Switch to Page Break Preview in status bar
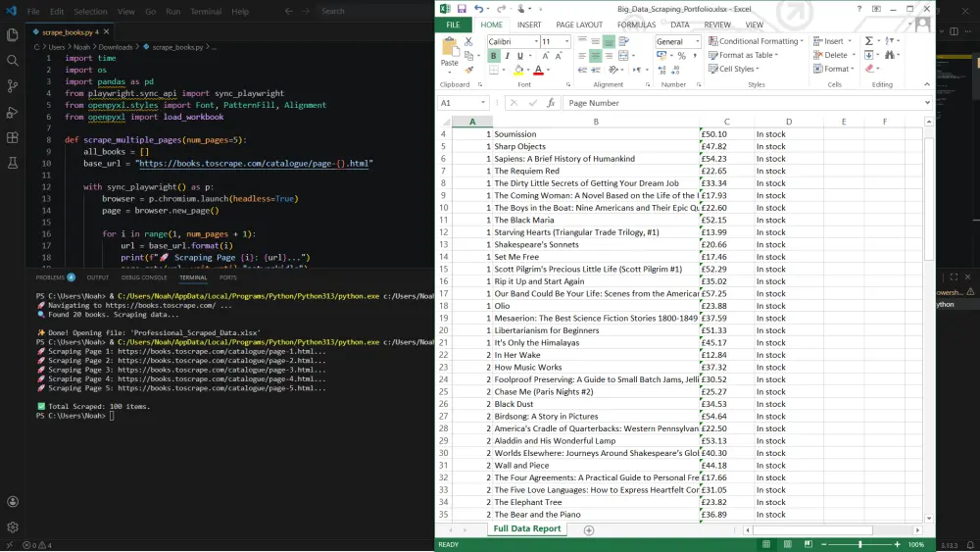980x552 pixels. 808,544
